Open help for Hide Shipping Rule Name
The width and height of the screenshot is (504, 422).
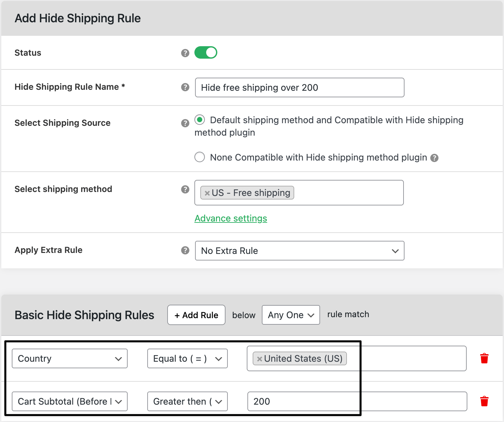pyautogui.click(x=185, y=87)
